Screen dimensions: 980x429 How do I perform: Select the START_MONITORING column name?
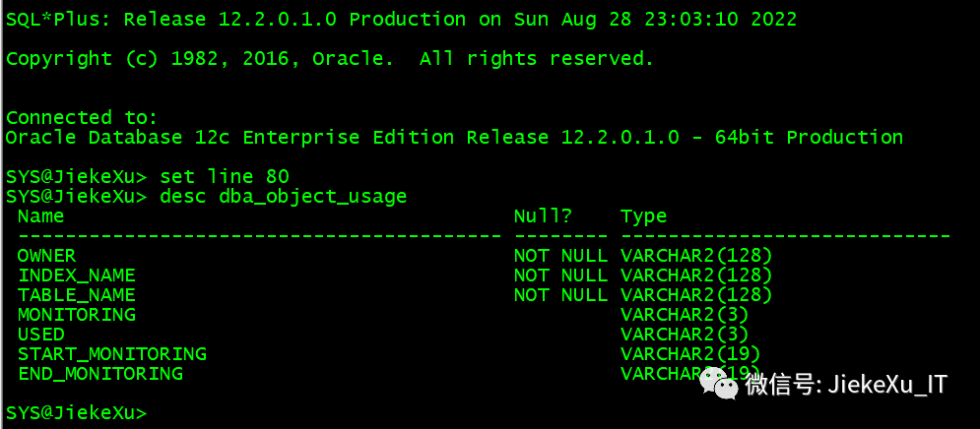click(x=111, y=354)
